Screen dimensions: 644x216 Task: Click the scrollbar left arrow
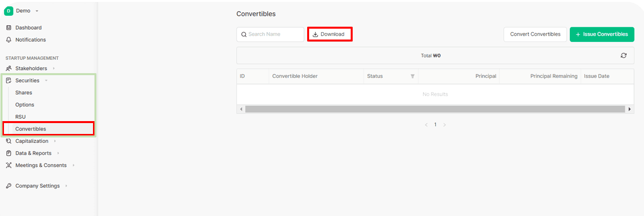click(x=241, y=109)
